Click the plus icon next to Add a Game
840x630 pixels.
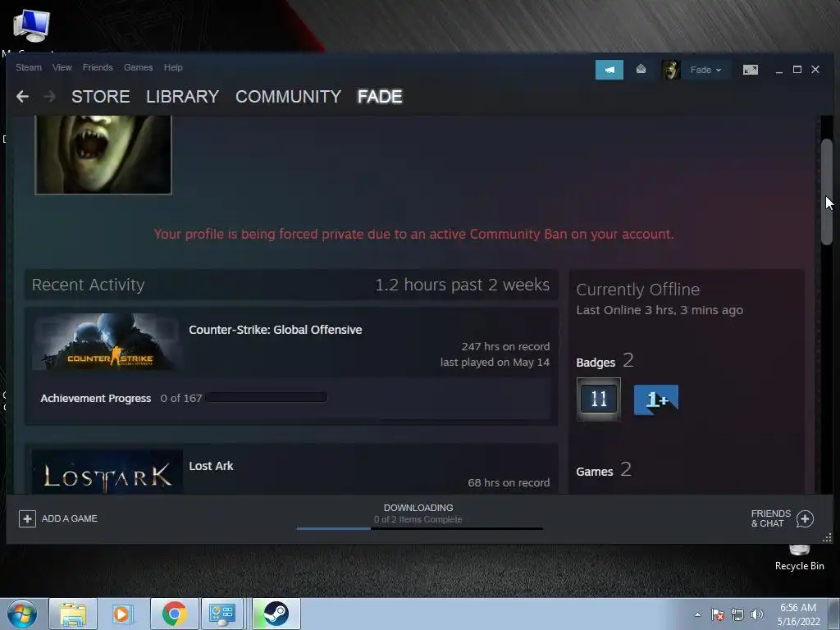27,518
